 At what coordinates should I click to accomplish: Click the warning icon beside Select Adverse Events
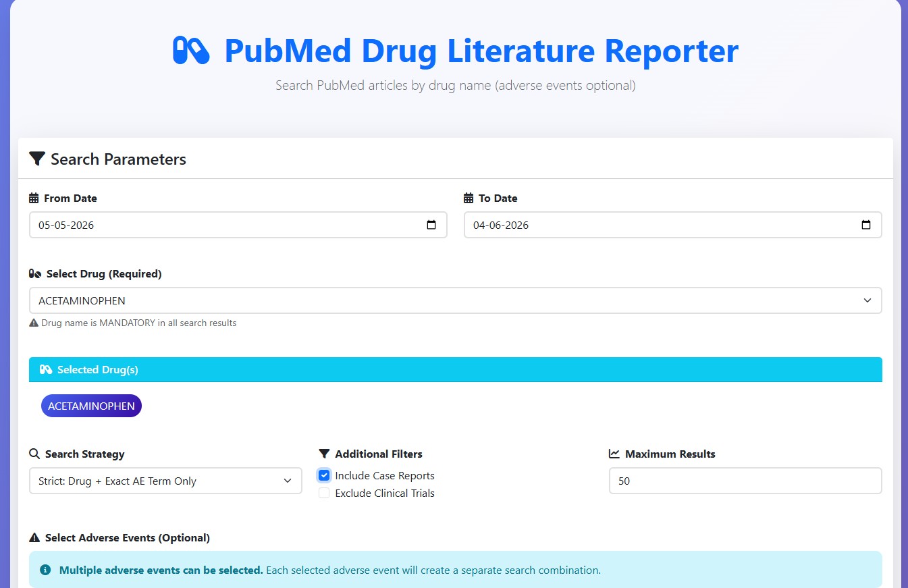pos(34,537)
